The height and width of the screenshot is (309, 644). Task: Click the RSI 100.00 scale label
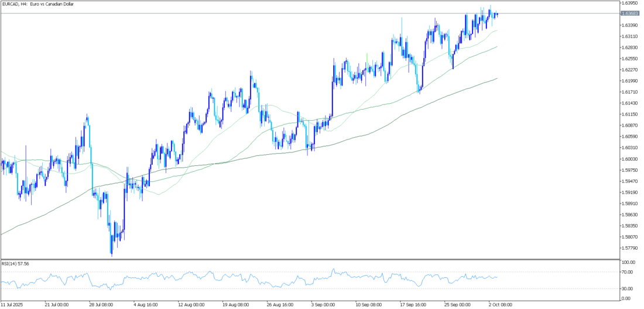630,263
